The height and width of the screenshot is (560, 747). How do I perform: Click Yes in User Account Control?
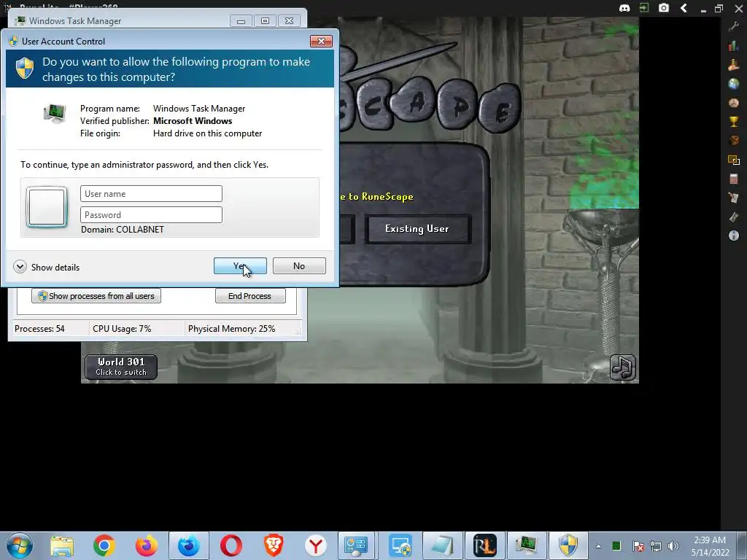(x=240, y=265)
